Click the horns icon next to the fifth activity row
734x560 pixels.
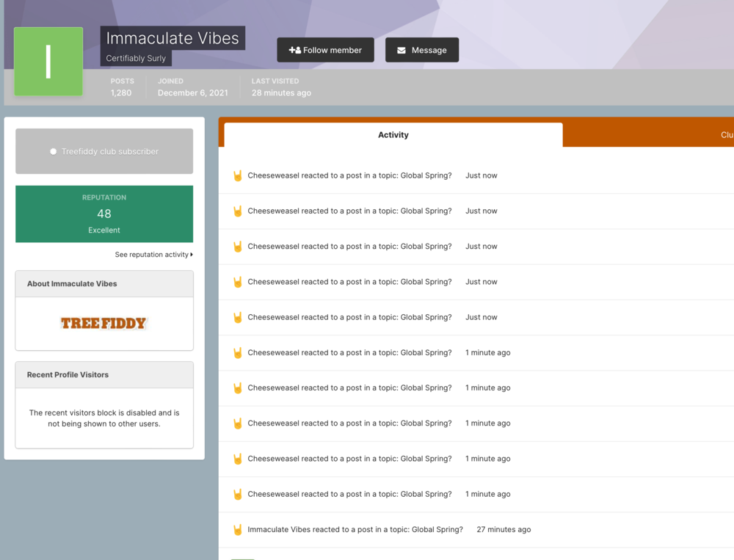point(237,317)
